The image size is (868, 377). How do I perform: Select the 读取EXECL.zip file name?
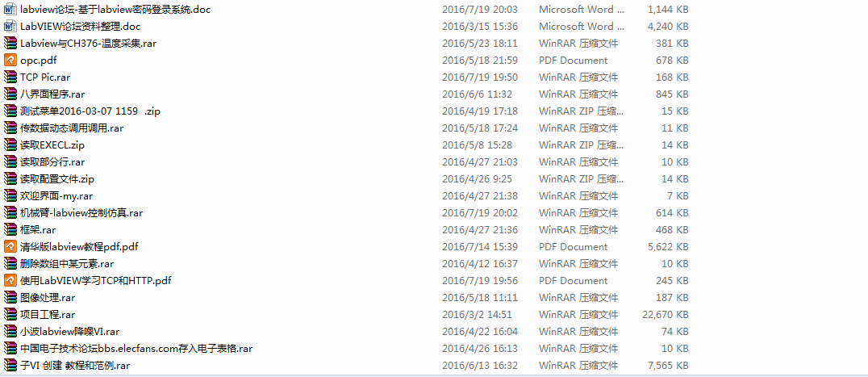coord(52,145)
